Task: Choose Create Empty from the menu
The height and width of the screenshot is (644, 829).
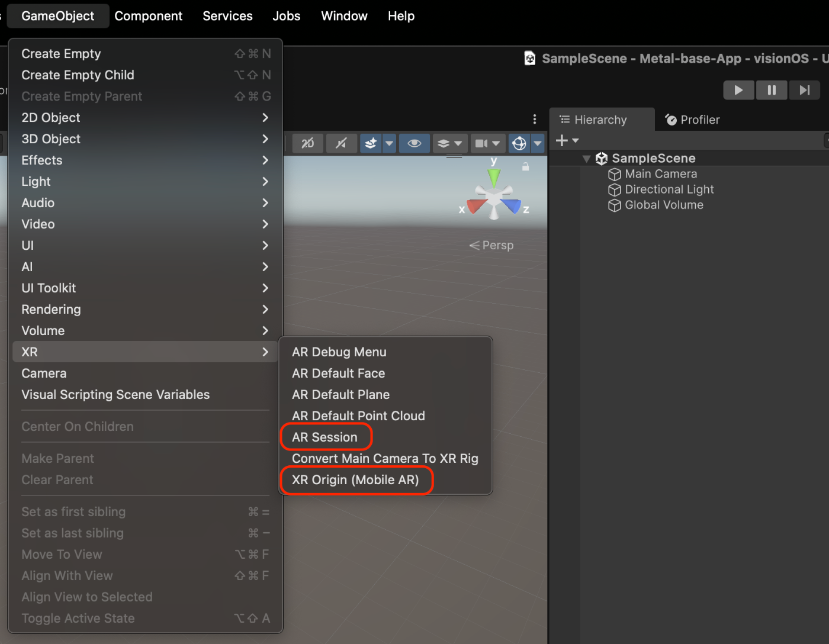Action: coord(146,54)
